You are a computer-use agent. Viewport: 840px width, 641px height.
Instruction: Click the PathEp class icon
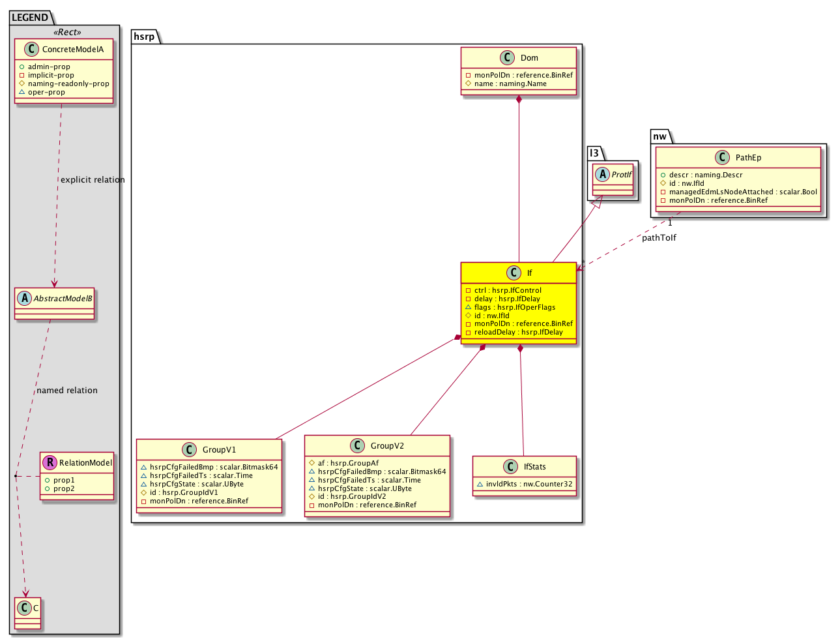pos(722,157)
